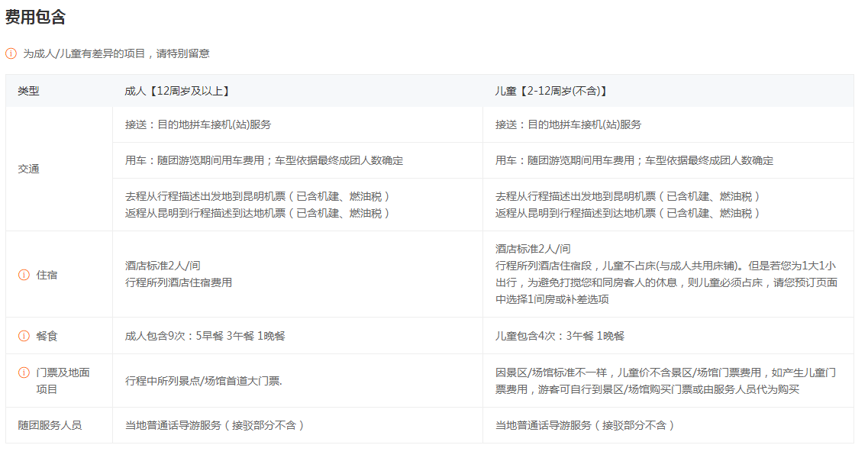Click the 餐食 row label text
This screenshot has height=458, width=868.
(x=47, y=336)
